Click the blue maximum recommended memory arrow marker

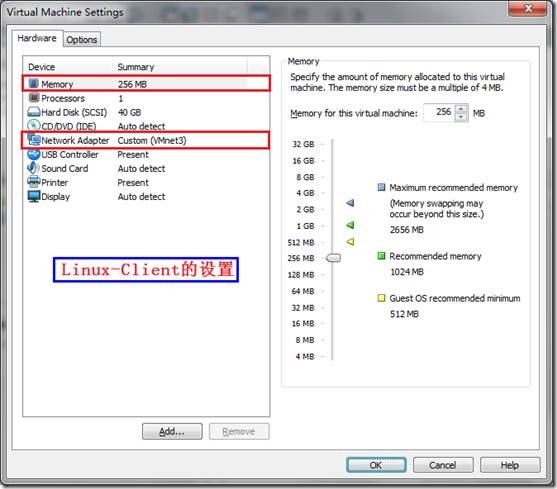(350, 203)
